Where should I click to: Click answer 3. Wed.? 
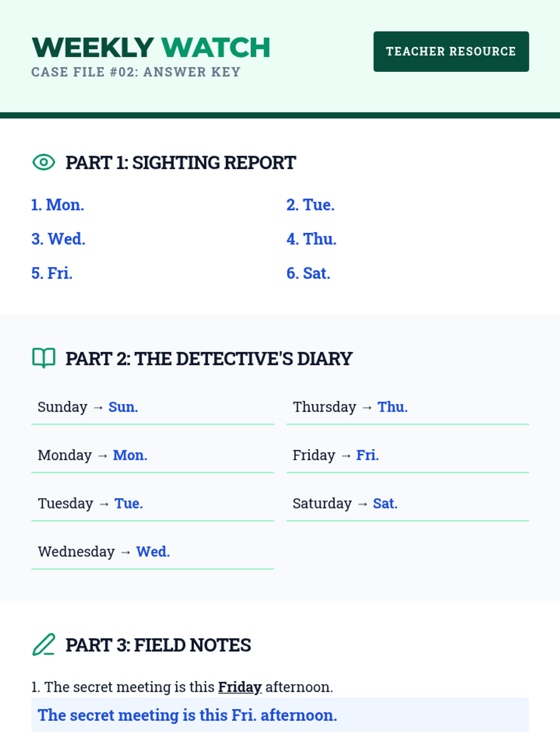click(58, 239)
